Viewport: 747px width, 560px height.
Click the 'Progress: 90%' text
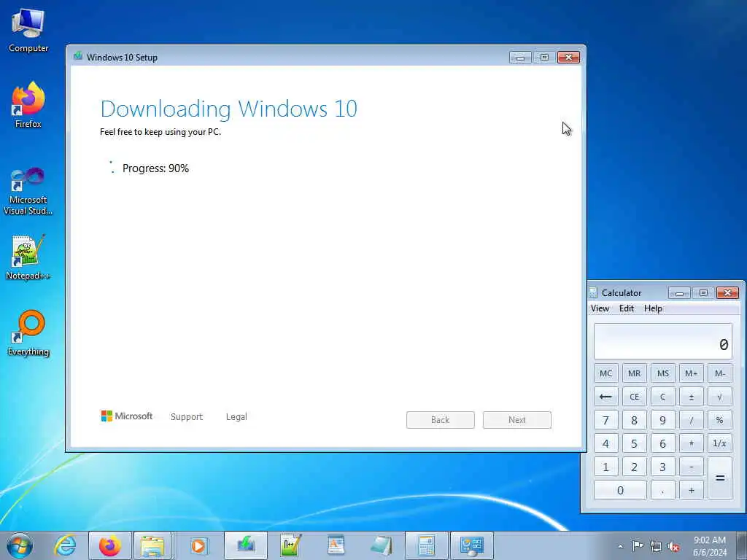pyautogui.click(x=156, y=168)
